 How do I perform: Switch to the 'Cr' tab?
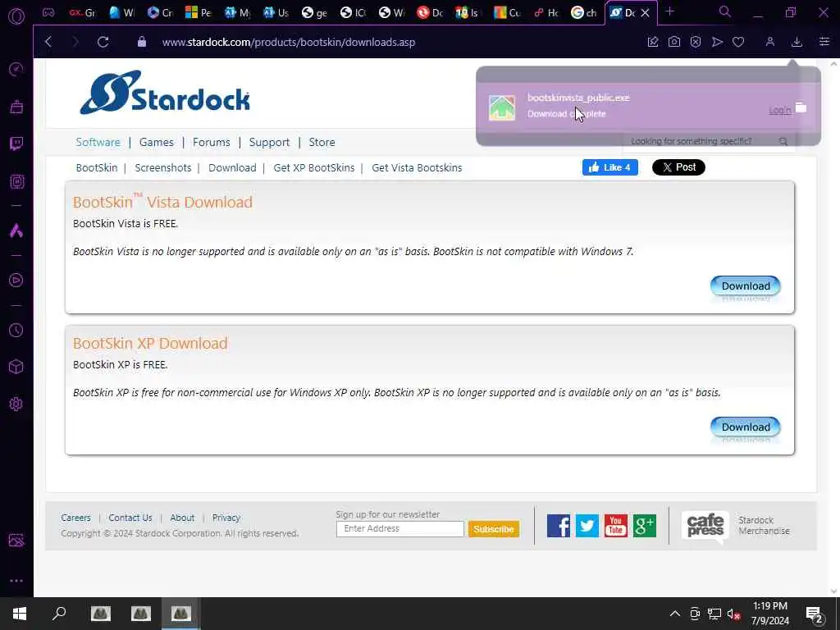pyautogui.click(x=160, y=12)
